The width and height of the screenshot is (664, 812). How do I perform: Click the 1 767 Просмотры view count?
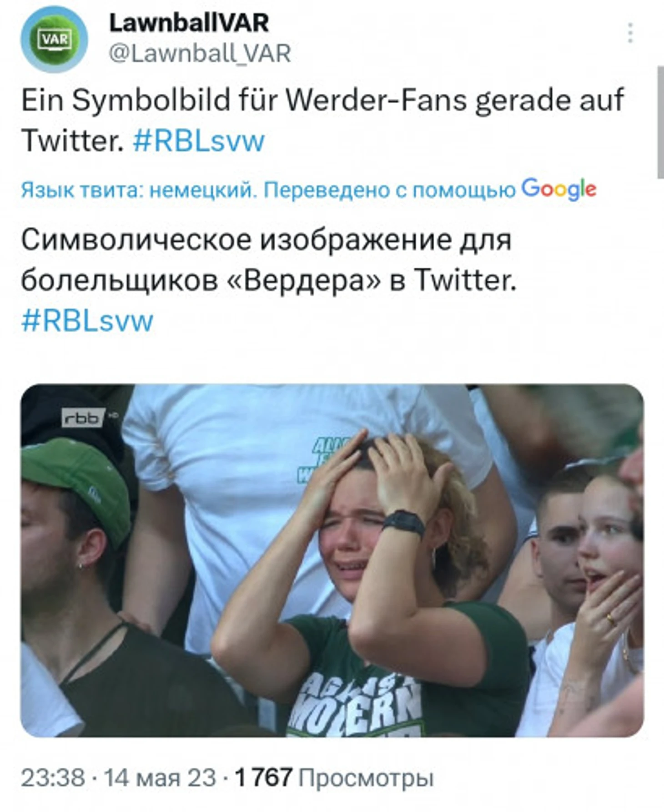click(334, 777)
